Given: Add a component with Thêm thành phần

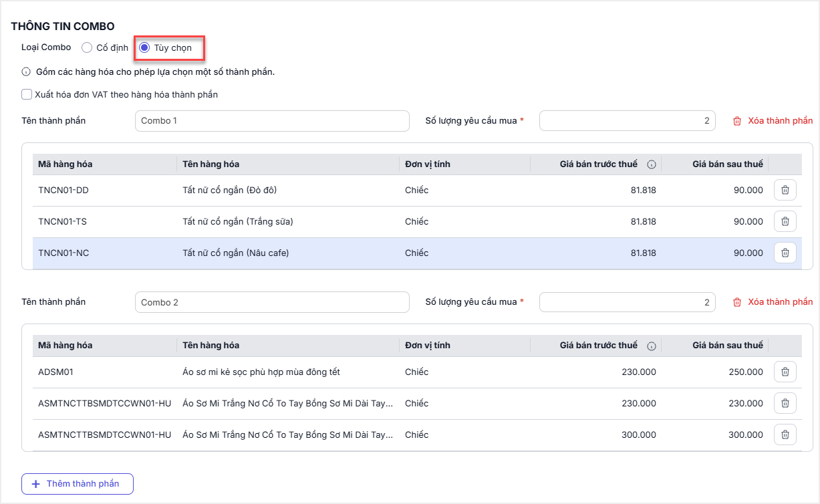Looking at the screenshot, I should tap(78, 484).
